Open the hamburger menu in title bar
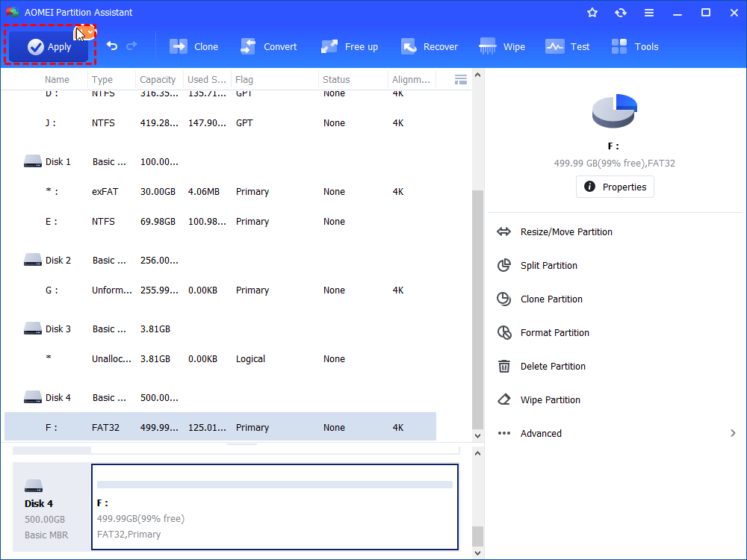This screenshot has width=747, height=560. click(649, 13)
